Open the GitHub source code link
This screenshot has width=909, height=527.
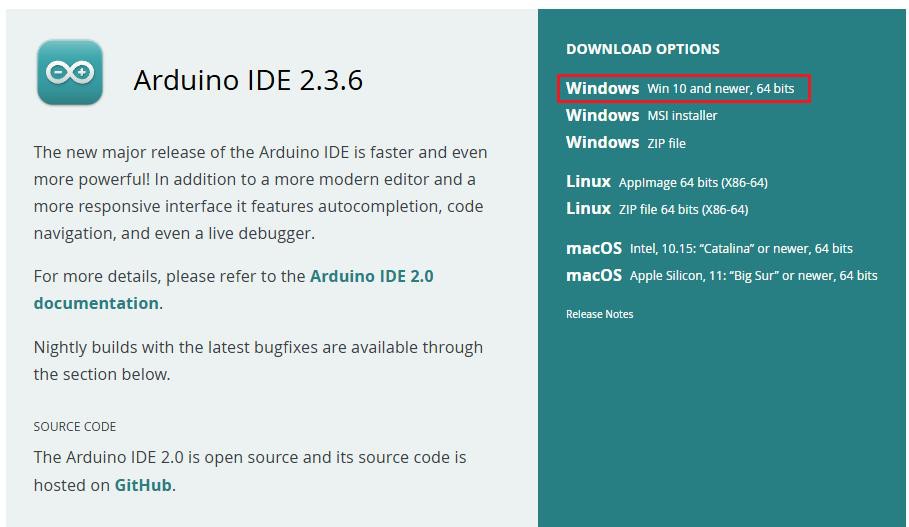click(143, 485)
